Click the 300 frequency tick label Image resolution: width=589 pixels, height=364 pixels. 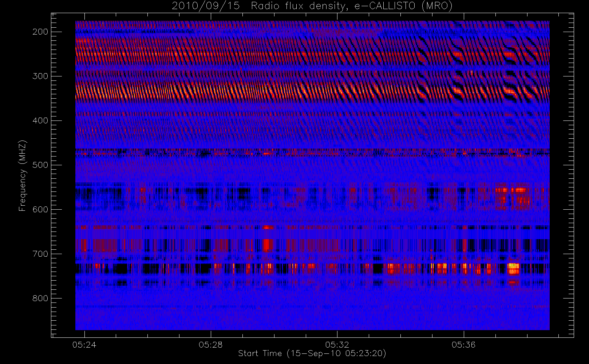[x=40, y=76]
